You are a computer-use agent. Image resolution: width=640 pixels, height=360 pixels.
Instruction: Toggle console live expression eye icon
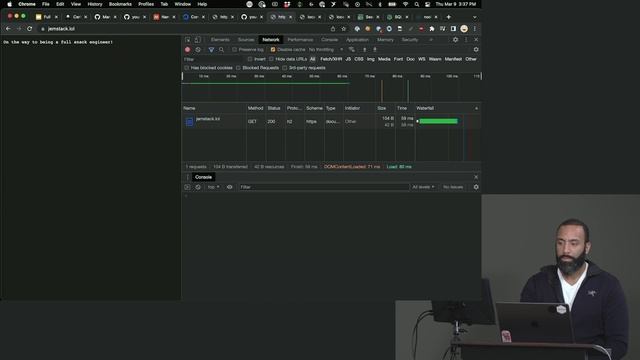click(229, 187)
